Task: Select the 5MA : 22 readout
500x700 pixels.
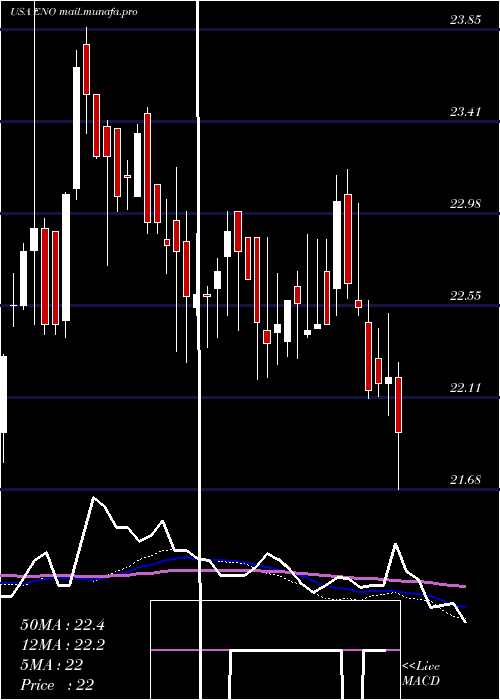Action: pyautogui.click(x=51, y=665)
